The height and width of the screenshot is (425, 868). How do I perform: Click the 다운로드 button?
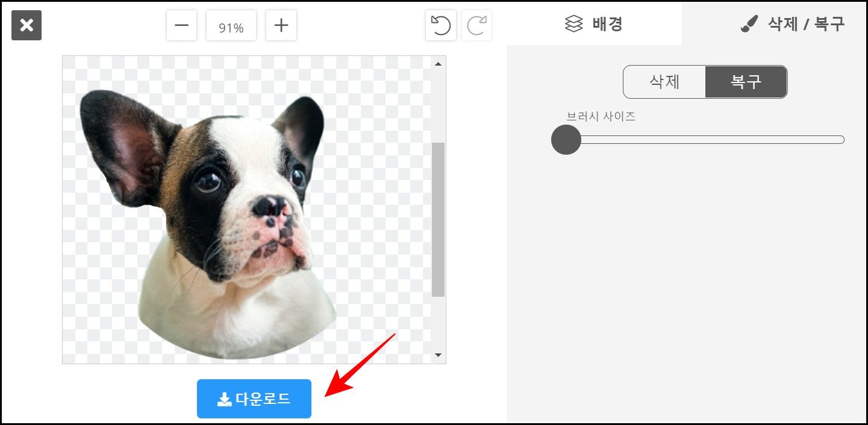(254, 399)
